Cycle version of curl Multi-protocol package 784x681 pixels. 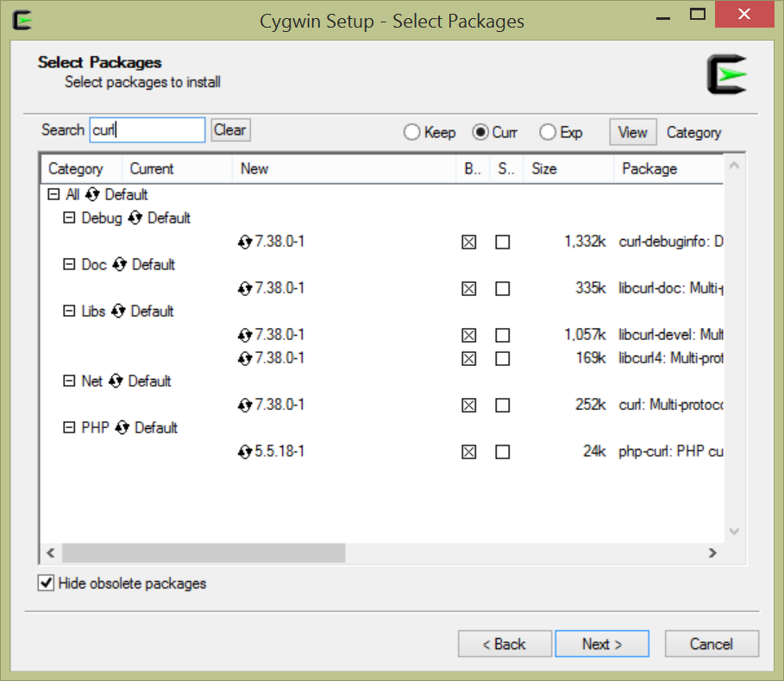[244, 405]
